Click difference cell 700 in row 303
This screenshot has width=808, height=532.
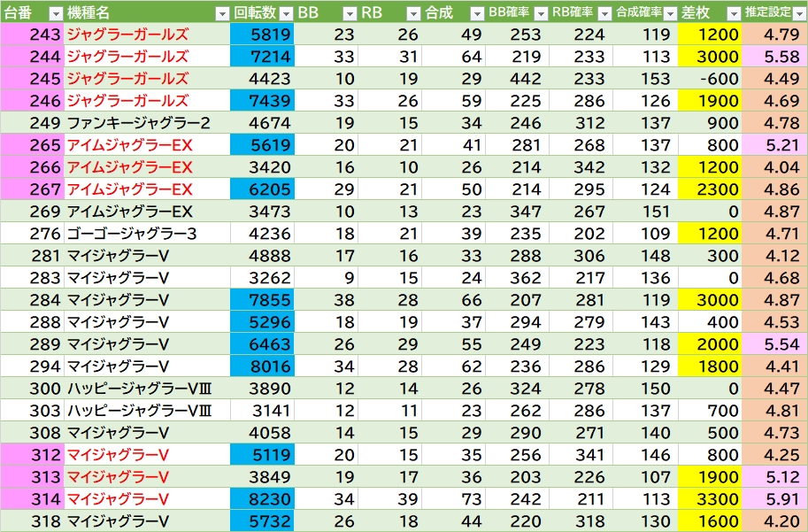click(x=710, y=411)
